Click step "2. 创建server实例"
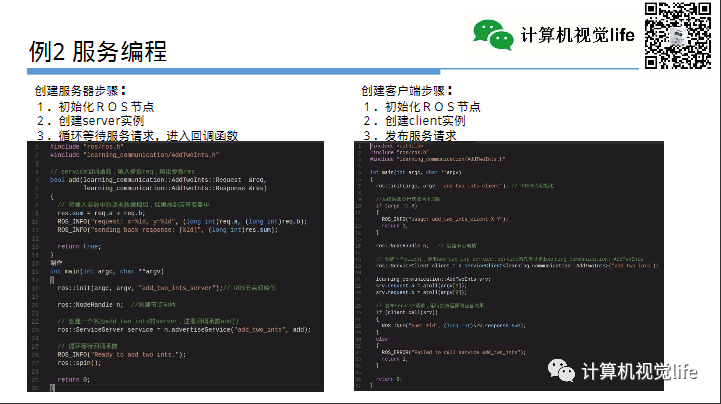The image size is (721, 404). pos(91,121)
